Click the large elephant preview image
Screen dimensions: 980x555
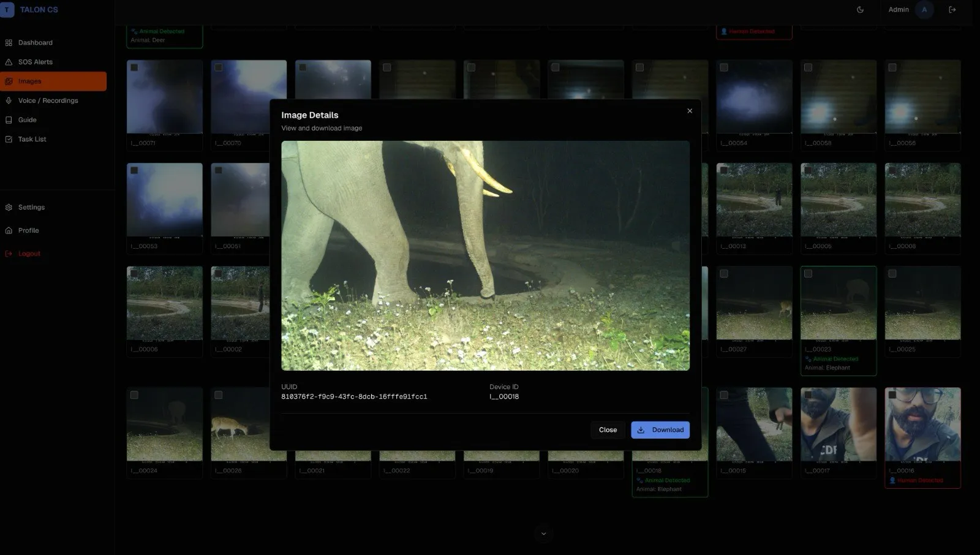[x=485, y=255]
